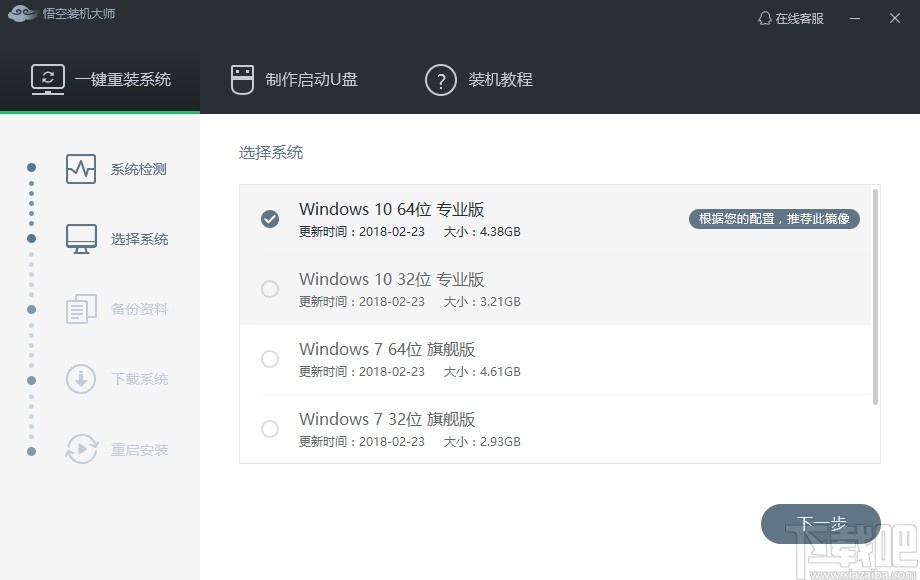This screenshot has height=580, width=920.
Task: Click the 大小：4.38GB text
Action: click(x=482, y=232)
